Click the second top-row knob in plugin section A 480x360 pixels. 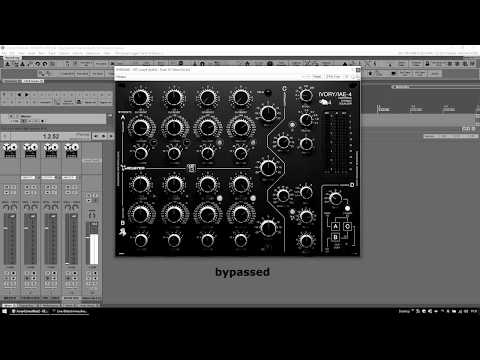(x=174, y=97)
